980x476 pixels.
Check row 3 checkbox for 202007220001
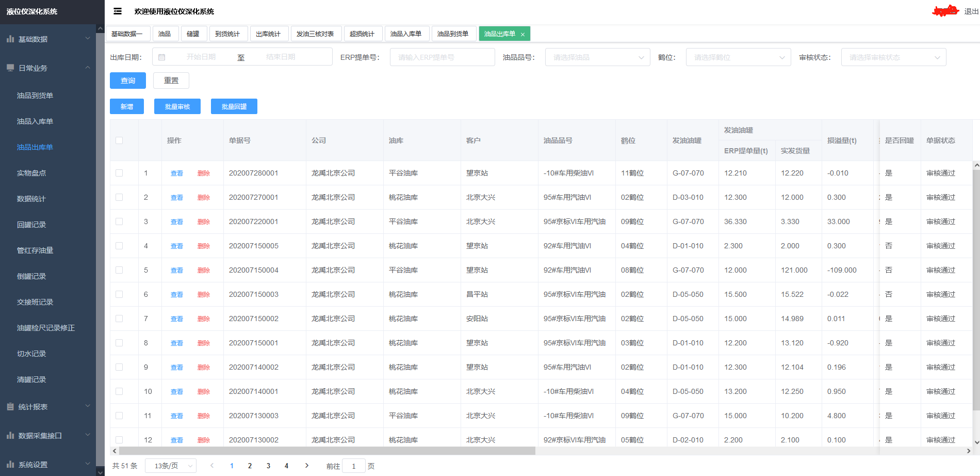tap(119, 221)
